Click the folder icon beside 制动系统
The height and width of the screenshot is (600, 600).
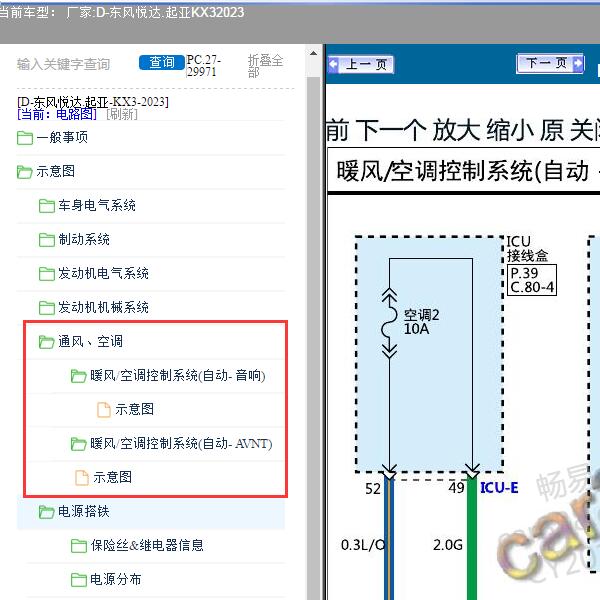point(47,240)
